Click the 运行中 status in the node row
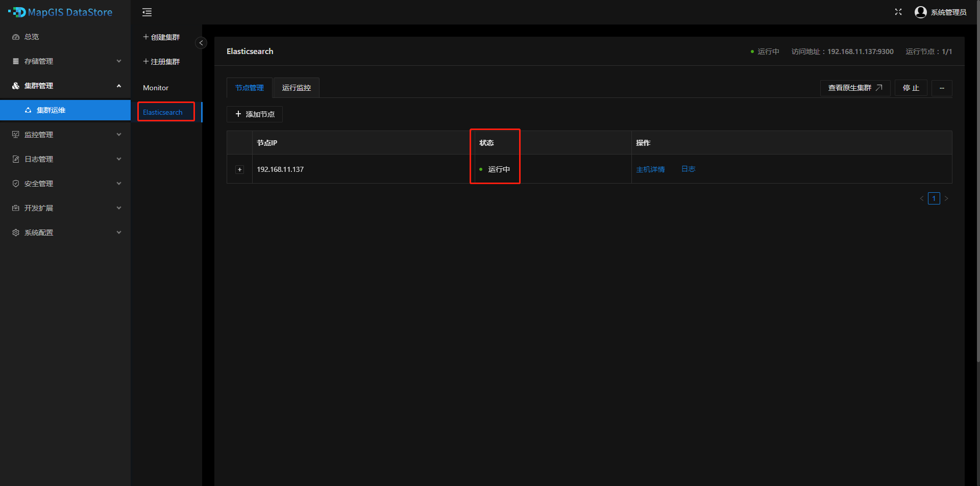This screenshot has width=980, height=486. pyautogui.click(x=495, y=169)
